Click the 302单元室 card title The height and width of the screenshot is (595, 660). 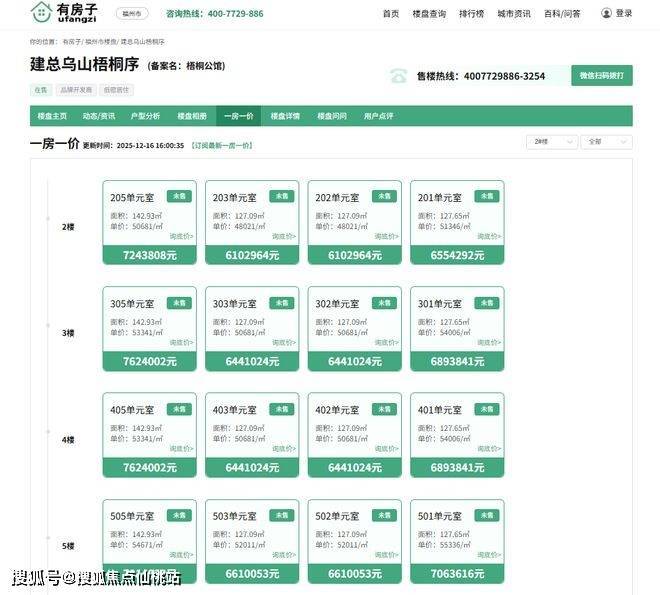[337, 304]
